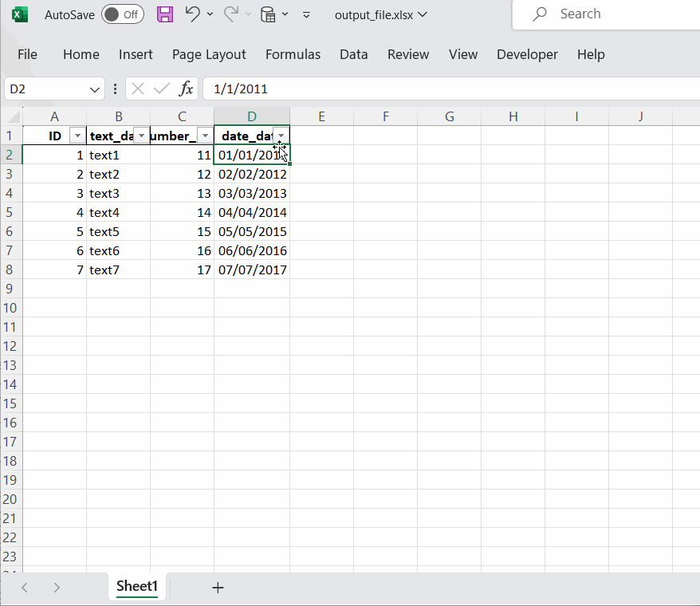Cancel the formula entry with the X icon

click(137, 89)
